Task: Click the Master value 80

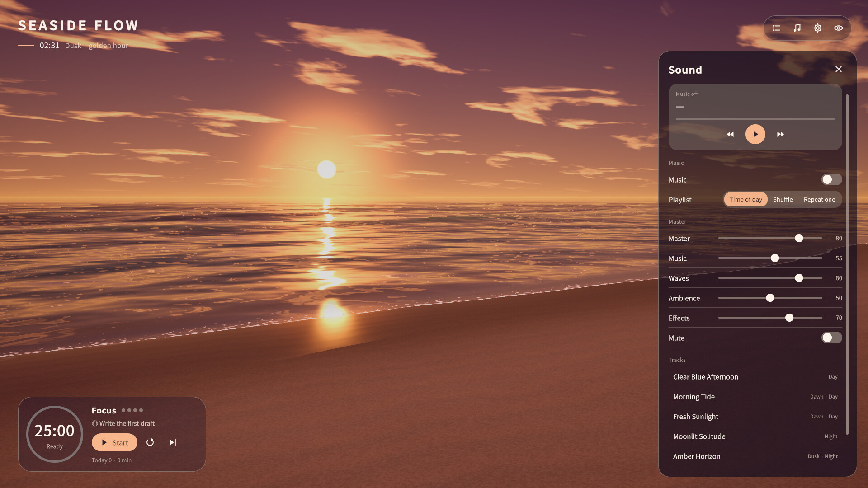Action: [x=839, y=238]
